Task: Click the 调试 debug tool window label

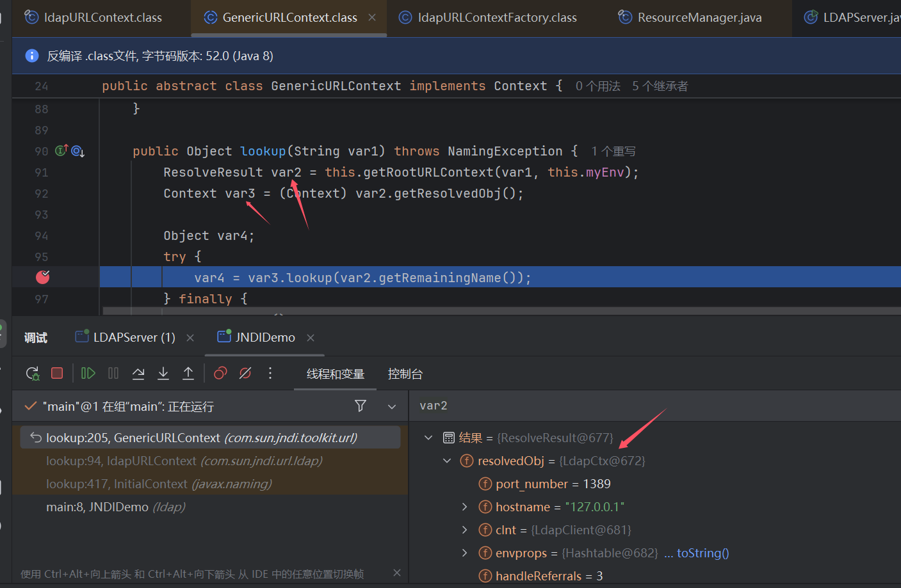Action: 36,338
